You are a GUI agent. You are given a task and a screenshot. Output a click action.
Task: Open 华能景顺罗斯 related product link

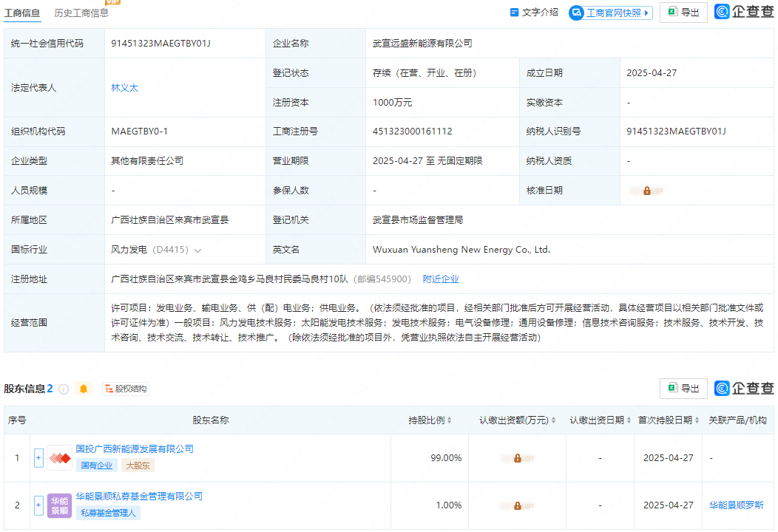[737, 505]
